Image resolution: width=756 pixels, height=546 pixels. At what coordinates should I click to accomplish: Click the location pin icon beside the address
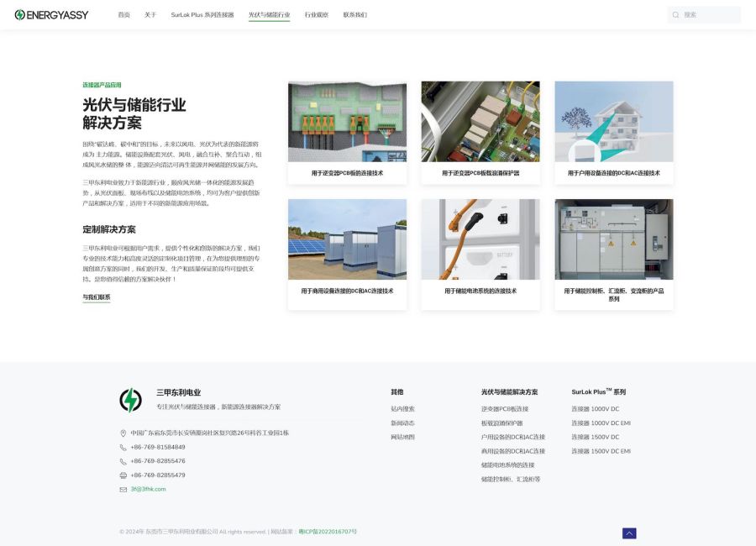pyautogui.click(x=123, y=433)
